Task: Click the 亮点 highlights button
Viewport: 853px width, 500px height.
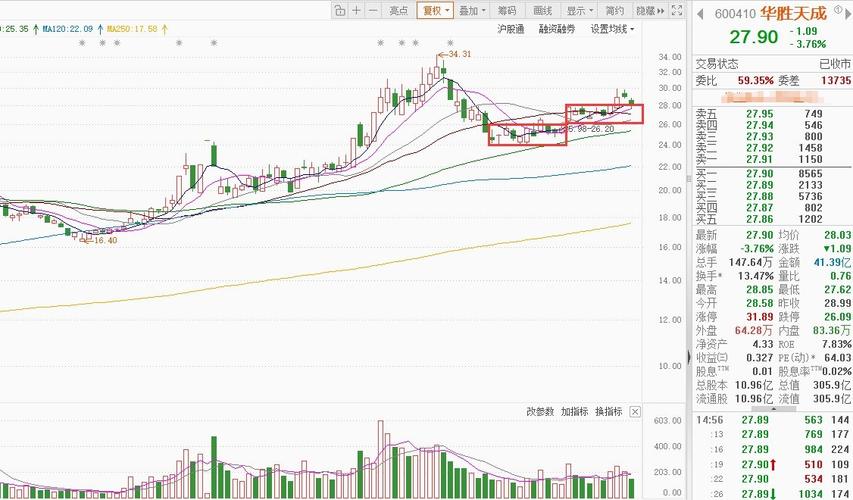Action: [398, 10]
